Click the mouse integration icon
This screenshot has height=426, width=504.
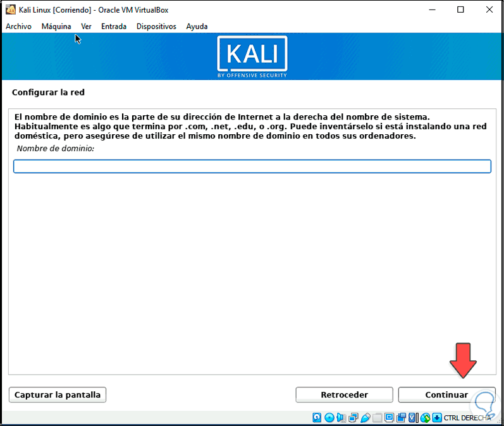(x=425, y=418)
